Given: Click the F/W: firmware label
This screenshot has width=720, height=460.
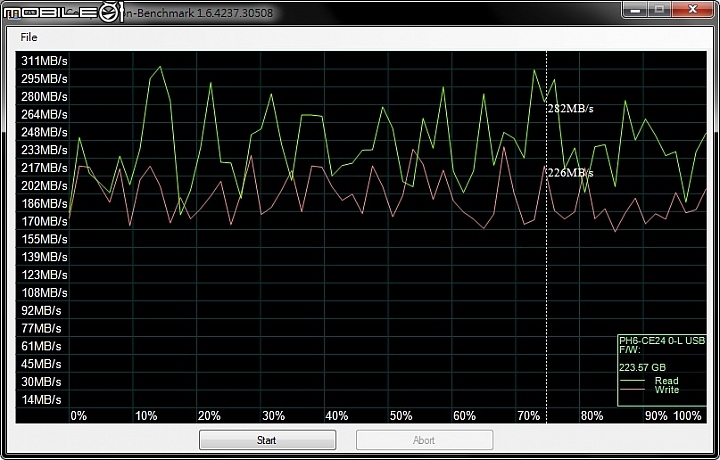Looking at the screenshot, I should point(630,350).
